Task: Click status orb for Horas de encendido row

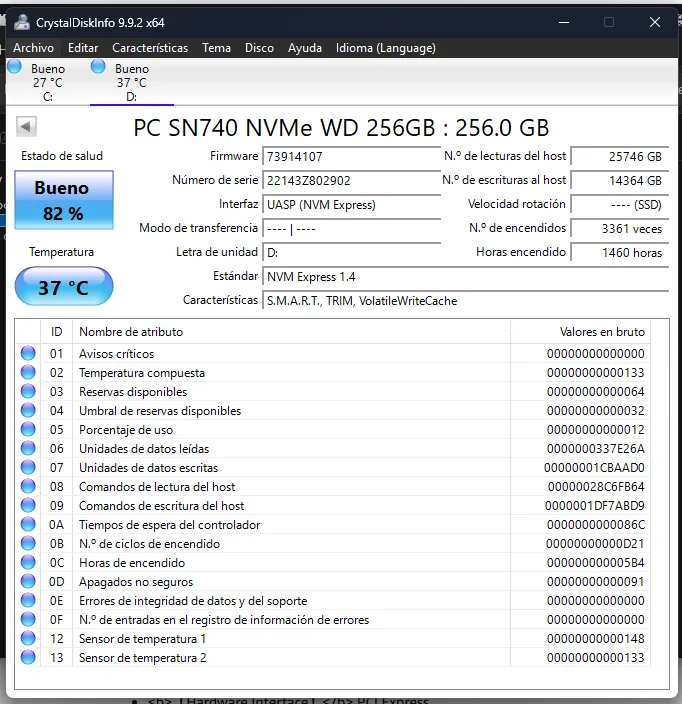Action: point(28,562)
